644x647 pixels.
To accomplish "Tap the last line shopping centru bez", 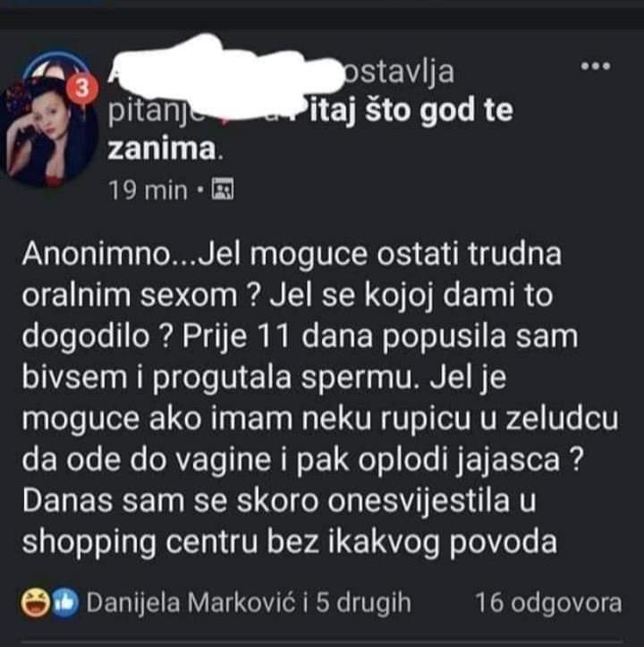I will click(x=289, y=542).
